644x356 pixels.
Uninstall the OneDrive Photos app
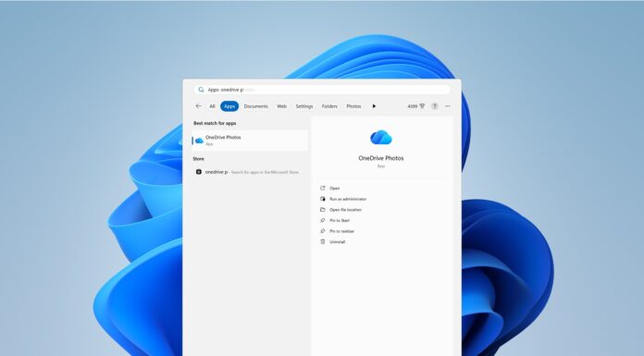(x=333, y=242)
